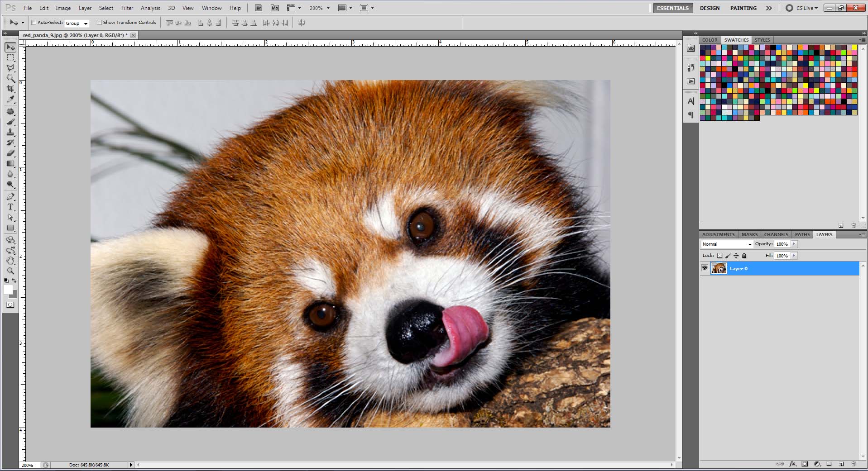Select the Blur tool
Screen dimensions: 868x471
pos(10,174)
